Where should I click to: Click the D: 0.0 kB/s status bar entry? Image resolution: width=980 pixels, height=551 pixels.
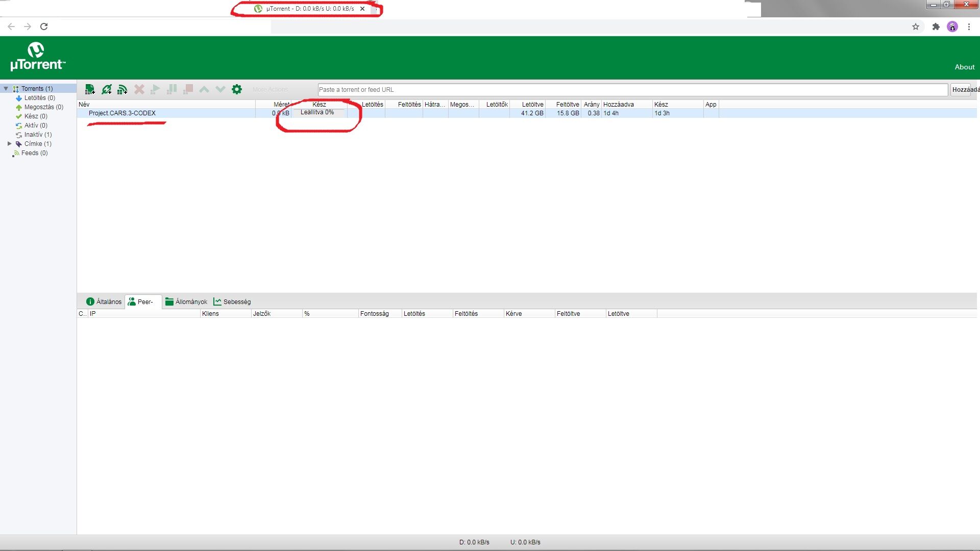pos(474,542)
